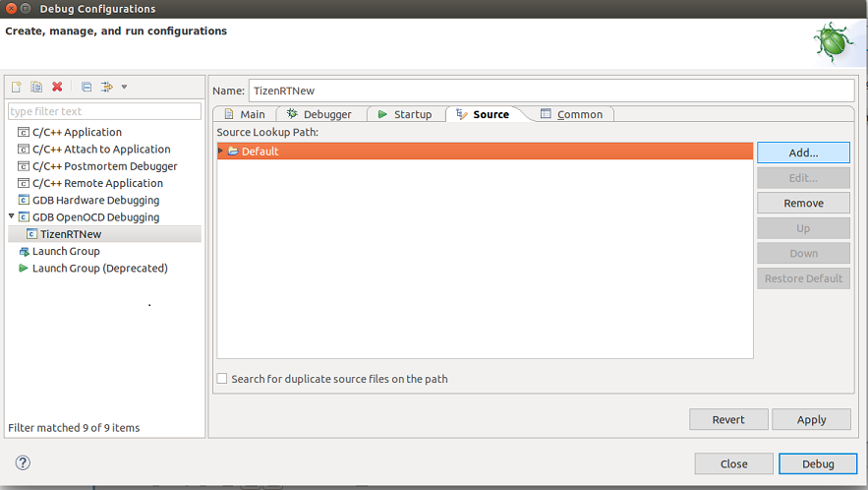Viewport: 868px width, 490px height.
Task: Collapse the GDB OpenOCD Debugging tree node
Action: (x=12, y=216)
